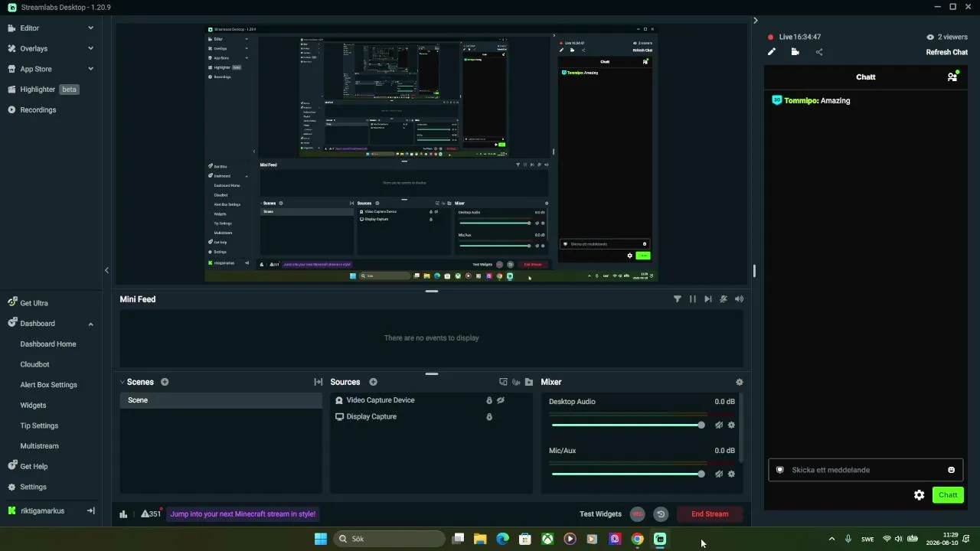The width and height of the screenshot is (980, 551).
Task: Open Alert Box Settings
Action: coord(48,385)
